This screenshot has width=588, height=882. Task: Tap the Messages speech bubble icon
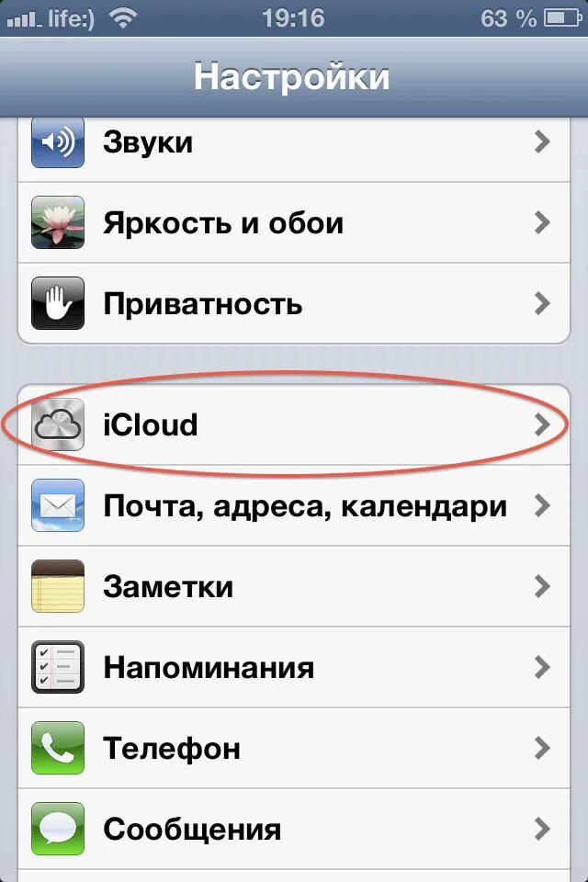(58, 829)
